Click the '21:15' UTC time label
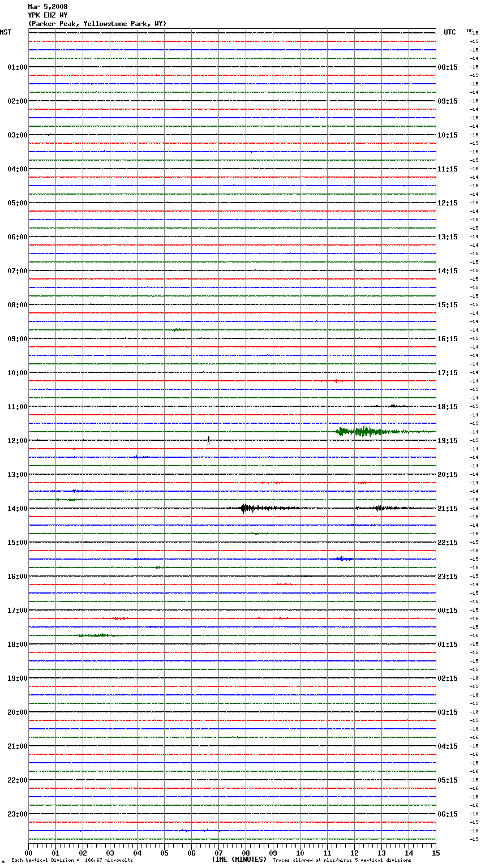Image resolution: width=481 pixels, height=868 pixels. point(448,509)
